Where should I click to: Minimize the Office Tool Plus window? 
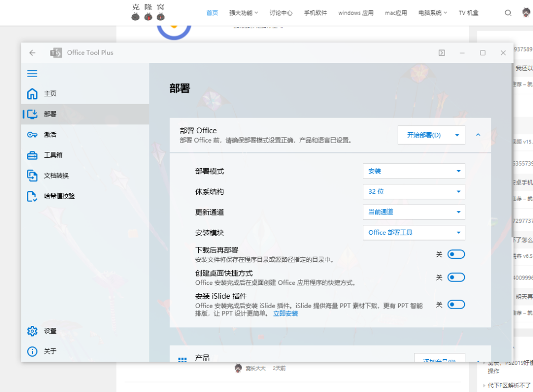point(462,53)
